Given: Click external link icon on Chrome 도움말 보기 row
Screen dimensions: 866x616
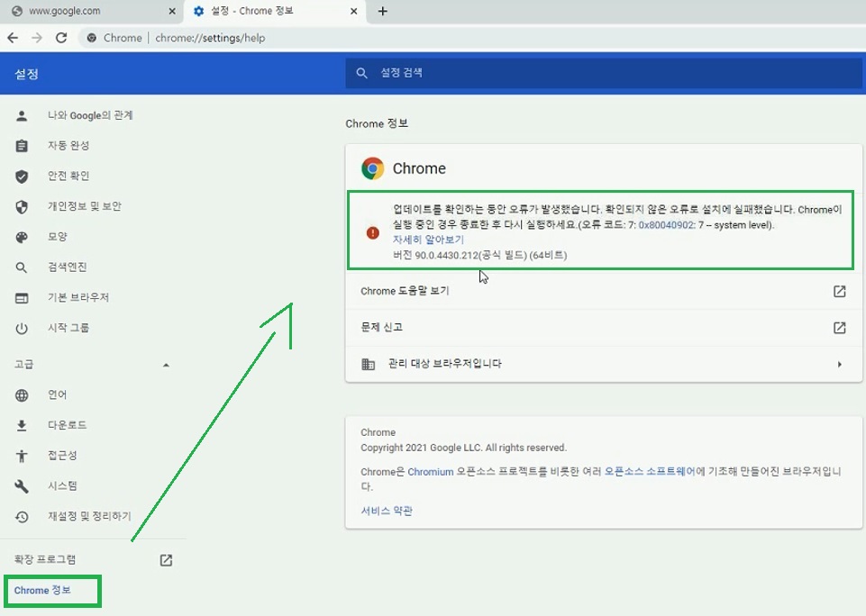Looking at the screenshot, I should (x=840, y=291).
